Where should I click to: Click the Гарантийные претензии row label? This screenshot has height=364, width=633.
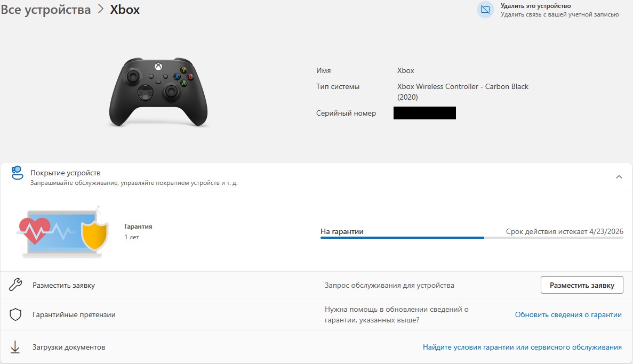74,315
